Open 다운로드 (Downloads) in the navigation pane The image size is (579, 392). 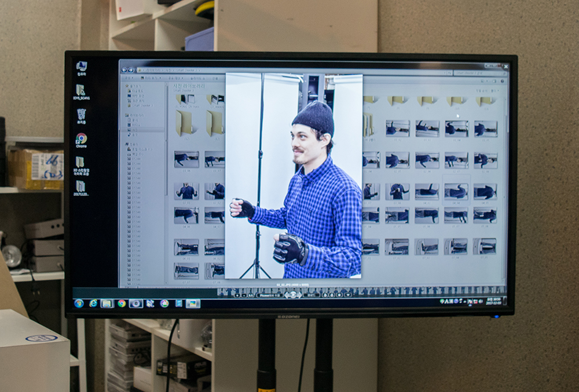[137, 91]
